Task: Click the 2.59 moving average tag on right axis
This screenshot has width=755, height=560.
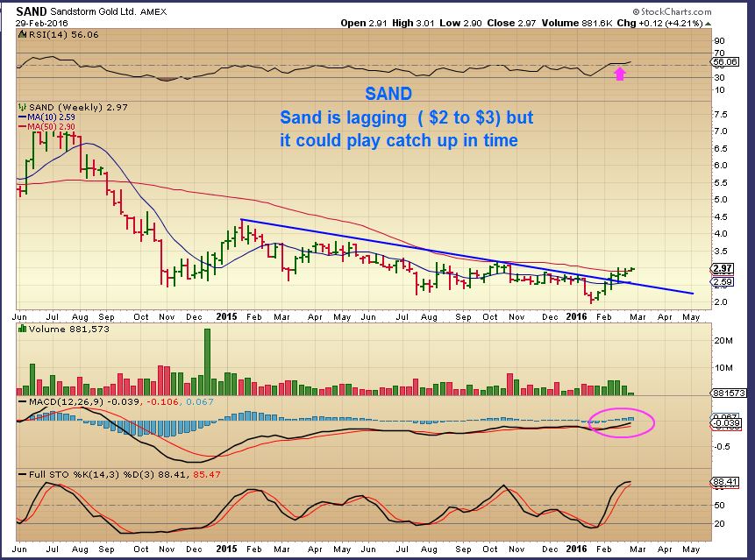Action: pos(723,282)
